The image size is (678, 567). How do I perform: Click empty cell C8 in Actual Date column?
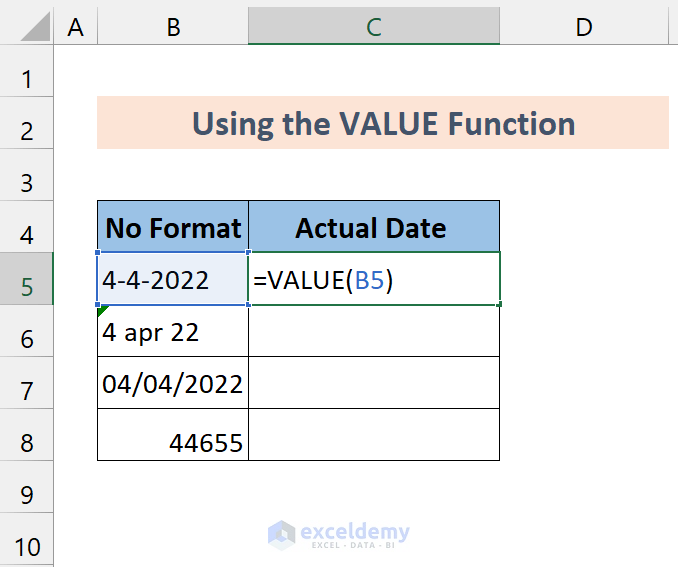click(374, 435)
